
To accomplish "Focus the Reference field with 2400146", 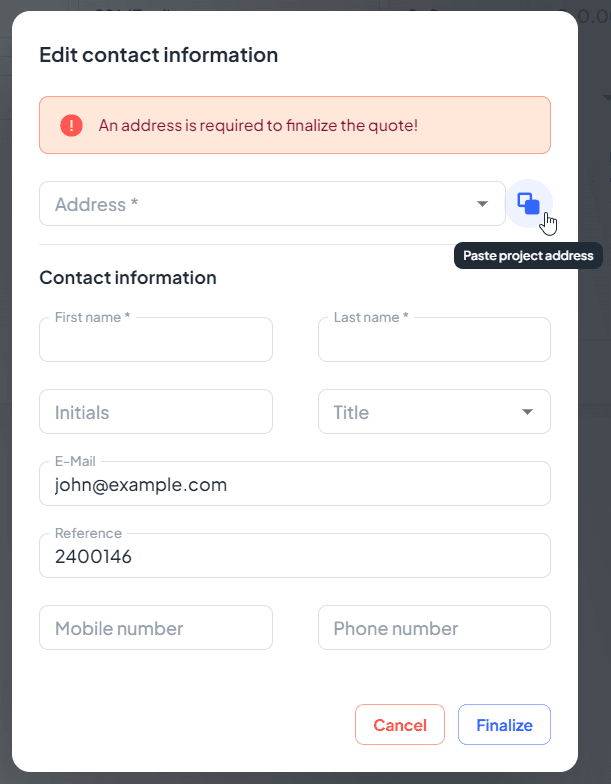I will coord(295,557).
